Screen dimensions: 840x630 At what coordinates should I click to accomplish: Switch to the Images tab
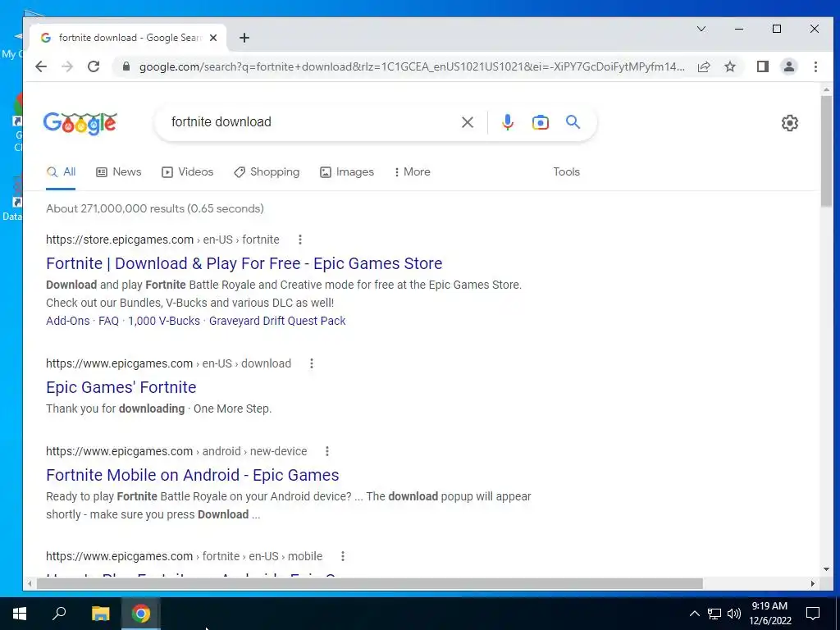347,172
